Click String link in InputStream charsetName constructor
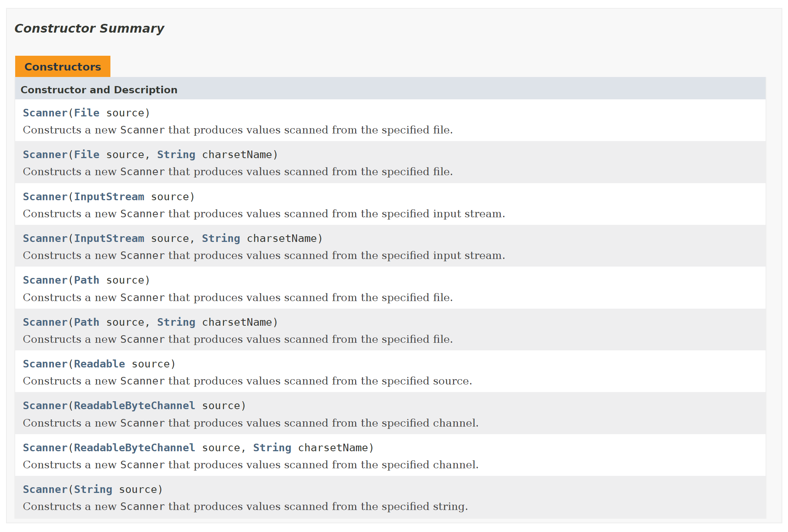Image resolution: width=788 pixels, height=532 pixels. [x=221, y=239]
